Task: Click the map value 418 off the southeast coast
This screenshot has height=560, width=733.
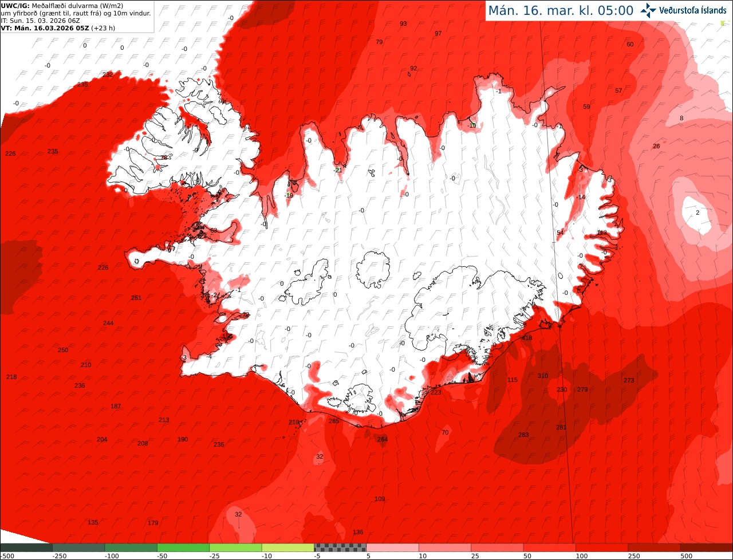Action: pyautogui.click(x=527, y=338)
